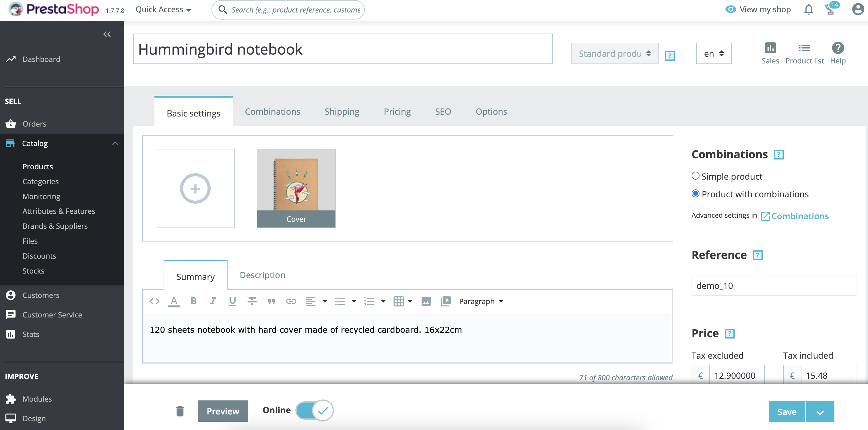Open Advanced settings in Combinations link
Screen dimensions: 868x430
coord(800,216)
